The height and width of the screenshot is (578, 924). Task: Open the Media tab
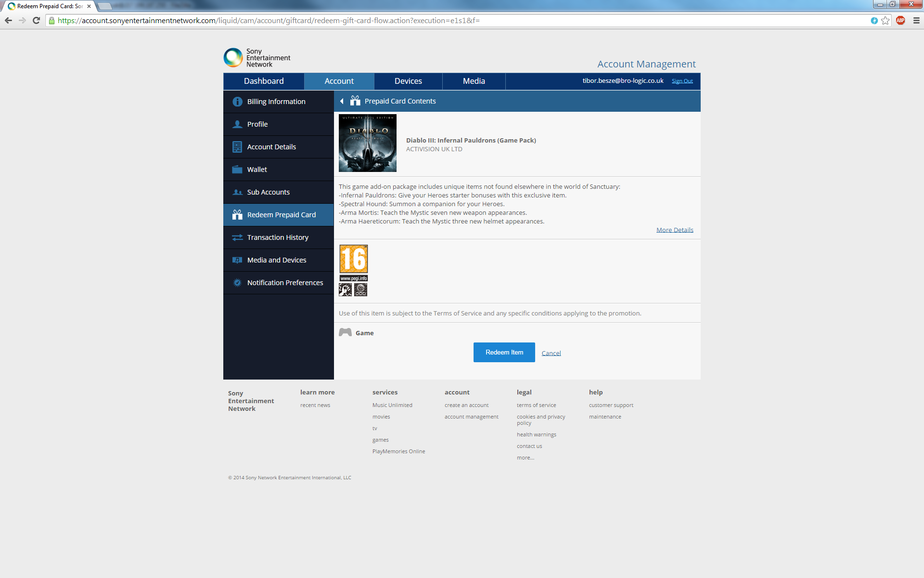tap(474, 81)
